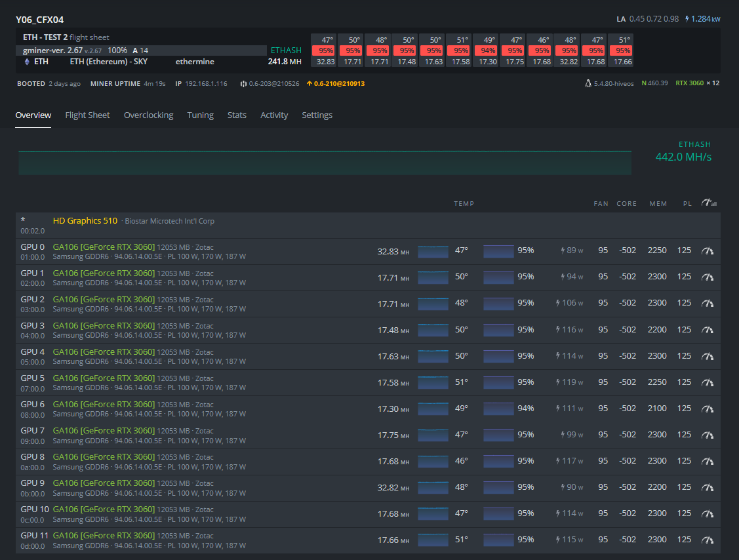Open the Tuning tab
The height and width of the screenshot is (560, 739).
(200, 115)
